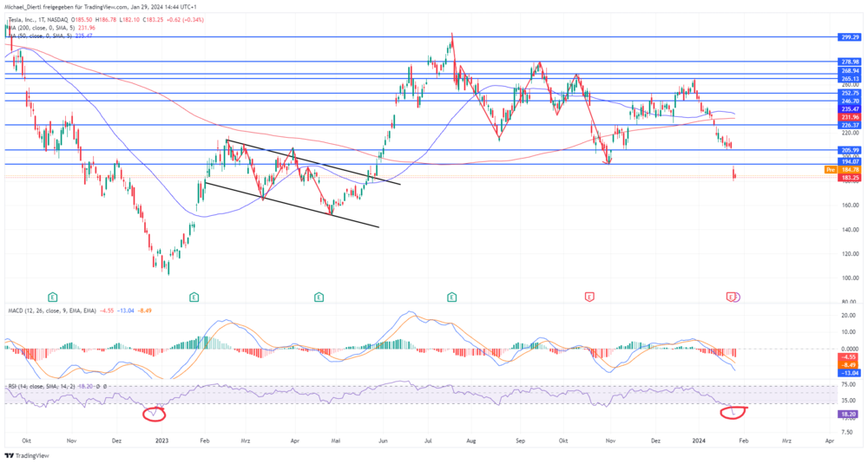Click the 10.00 value on the MACD scale
868x464 pixels.
850,332
